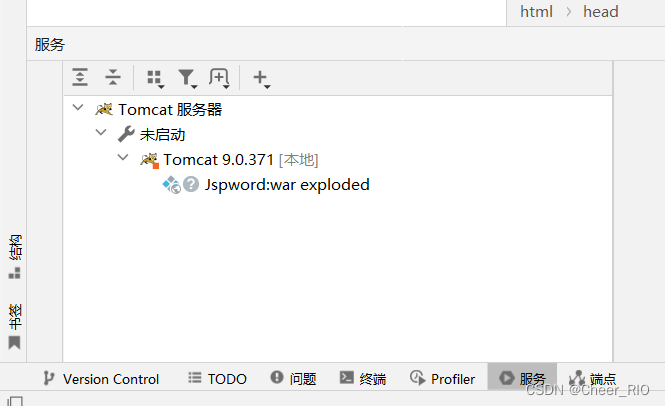This screenshot has height=406, width=665.
Task: Open the 问题 problems tab
Action: coord(293,378)
